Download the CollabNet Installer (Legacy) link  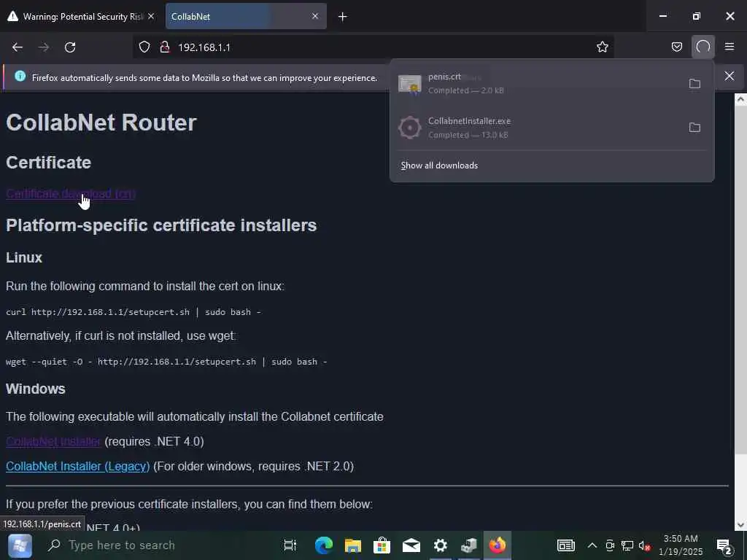tap(77, 466)
